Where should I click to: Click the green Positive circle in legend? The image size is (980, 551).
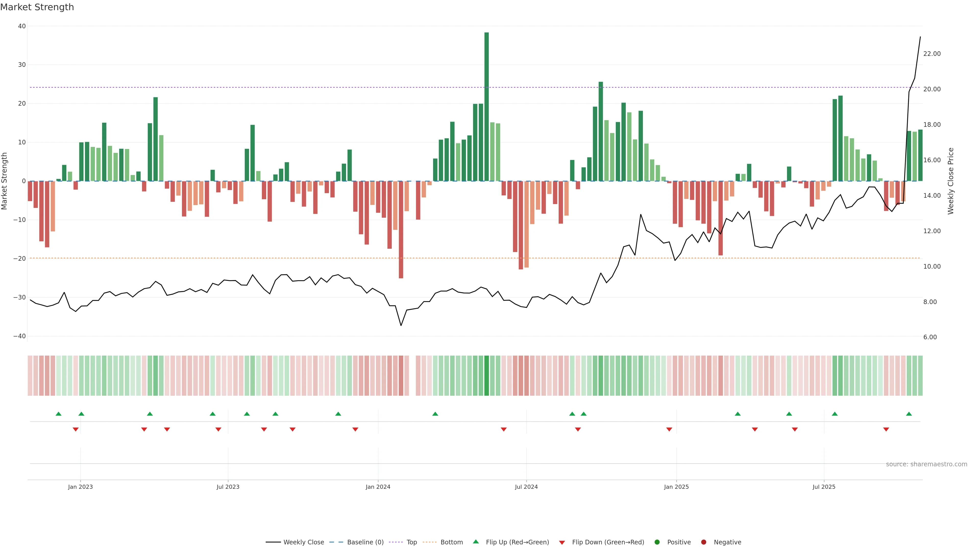[657, 542]
